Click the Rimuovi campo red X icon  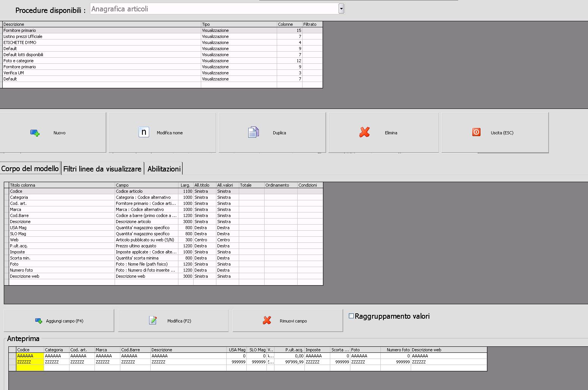pyautogui.click(x=267, y=321)
